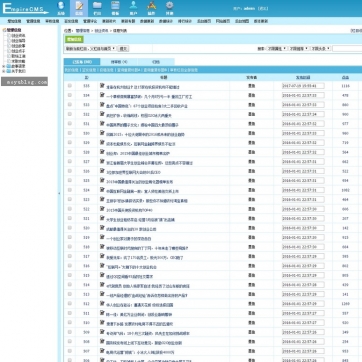Switch to the 归档 (archive) tab

coord(156,62)
